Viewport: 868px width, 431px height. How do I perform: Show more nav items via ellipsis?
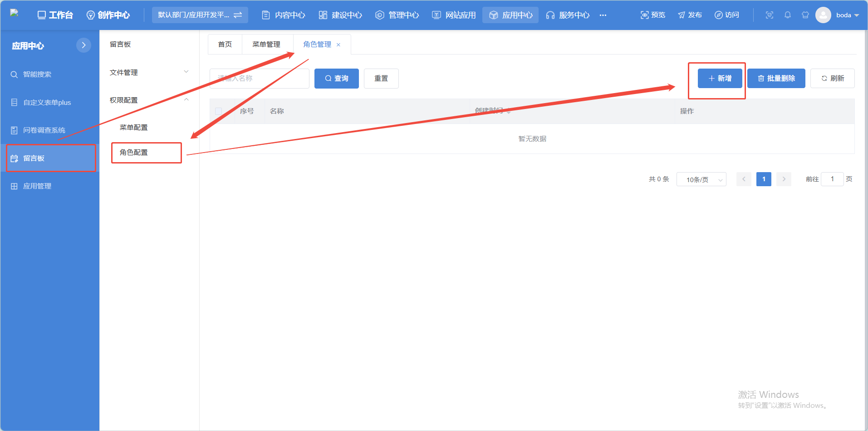[603, 15]
